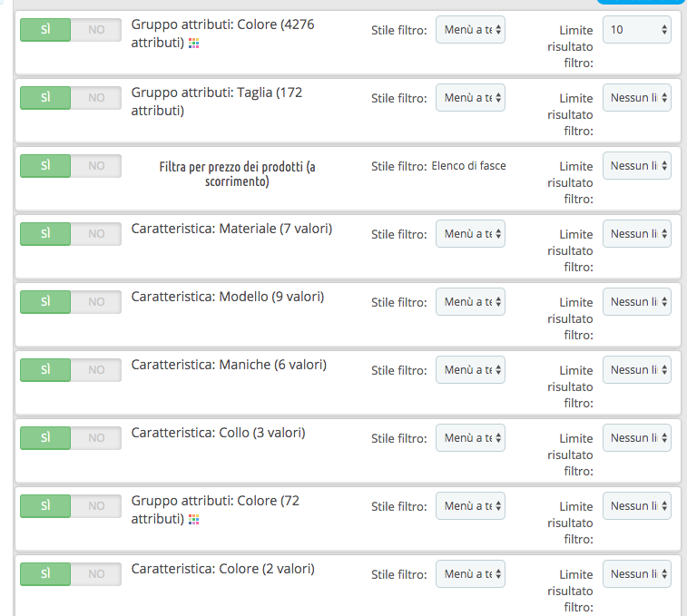Click SÌ for Caratteristica: Maniche
687x616 pixels.
[45, 370]
